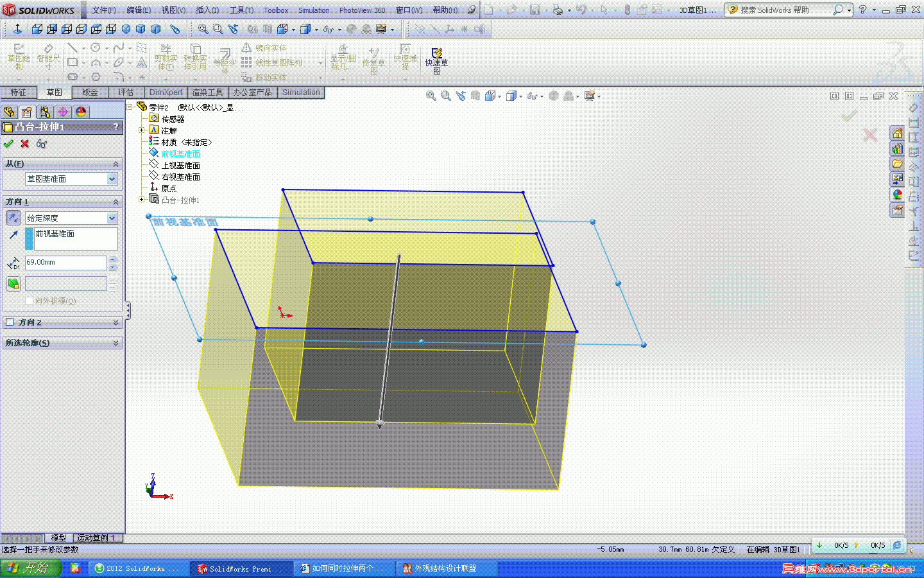Click Zoom to Area in the heads-up toolbar

click(x=445, y=96)
